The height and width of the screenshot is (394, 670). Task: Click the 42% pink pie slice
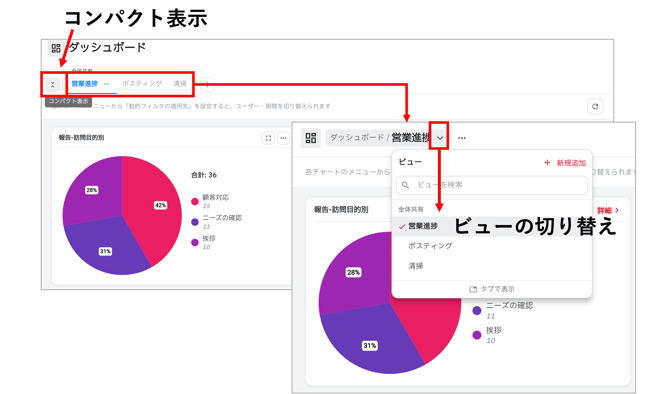pyautogui.click(x=154, y=205)
